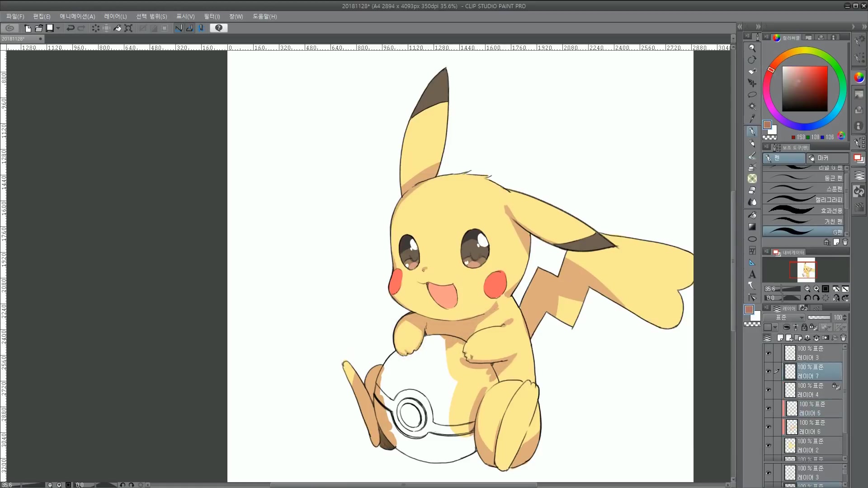Click the Save toolbar icon
Screen dimensions: 868x488
pyautogui.click(x=50, y=28)
